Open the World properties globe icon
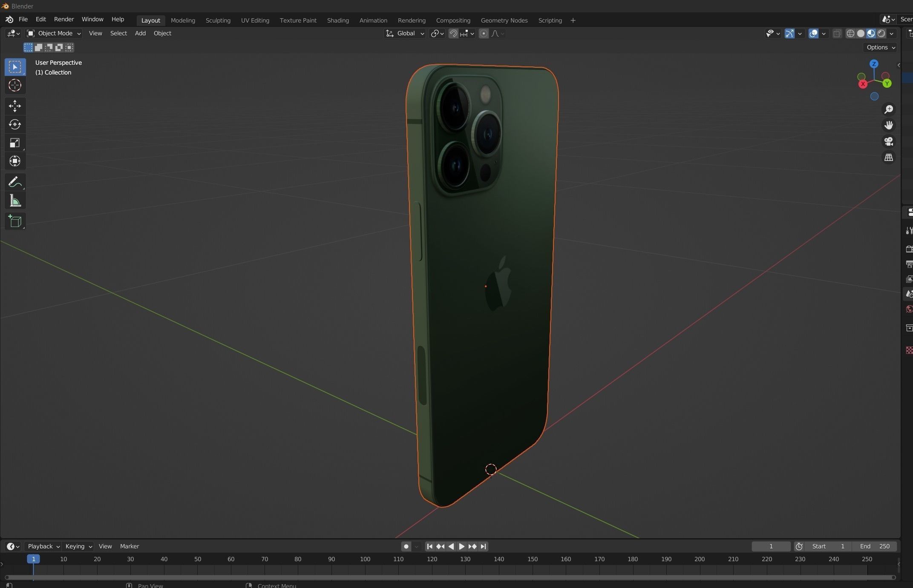The width and height of the screenshot is (913, 588). coord(909,309)
